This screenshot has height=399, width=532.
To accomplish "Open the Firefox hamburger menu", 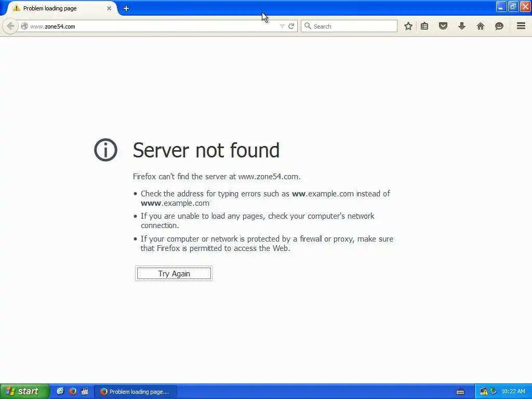I will click(x=521, y=26).
